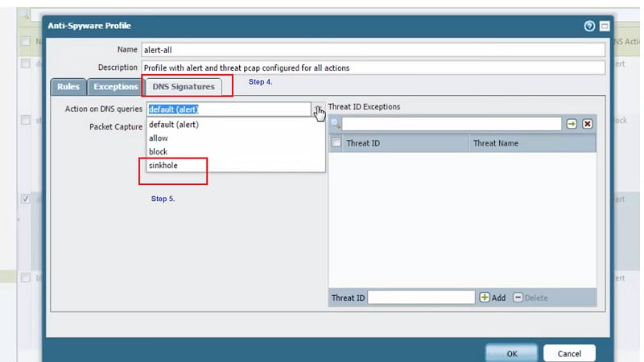This screenshot has width=644, height=362.
Task: Confirm the profile with OK
Action: coord(512,353)
